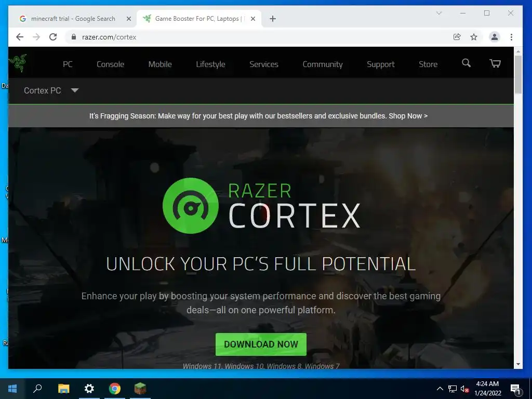532x399 pixels.
Task: Click the green DOWNLOAD NOW button
Action: click(x=261, y=344)
